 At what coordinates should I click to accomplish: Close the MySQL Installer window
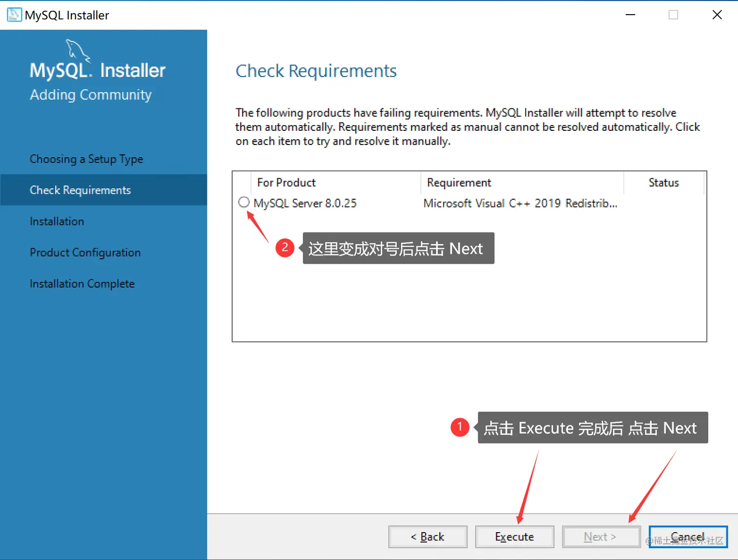pos(717,15)
